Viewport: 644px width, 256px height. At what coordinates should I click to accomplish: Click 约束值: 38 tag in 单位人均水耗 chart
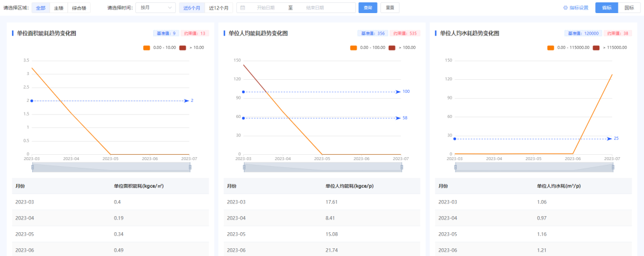[618, 34]
